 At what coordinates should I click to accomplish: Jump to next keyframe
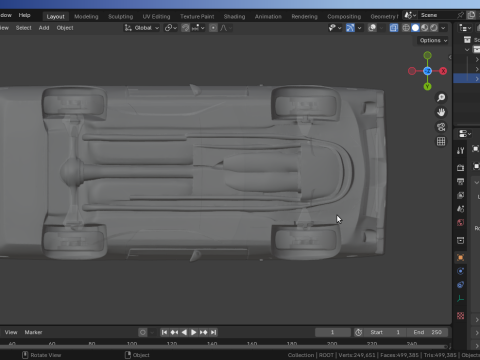[x=204, y=332]
